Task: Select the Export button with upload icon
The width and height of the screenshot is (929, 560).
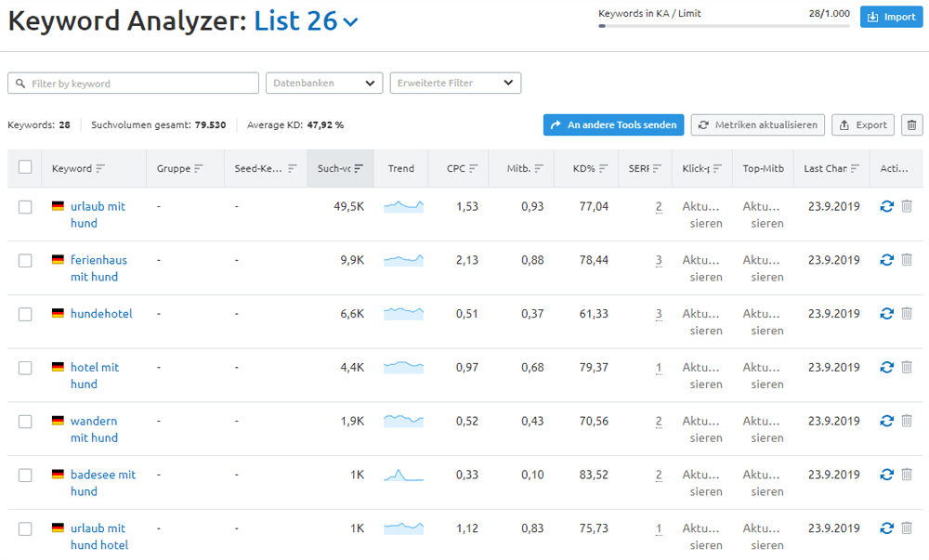Action: (862, 124)
